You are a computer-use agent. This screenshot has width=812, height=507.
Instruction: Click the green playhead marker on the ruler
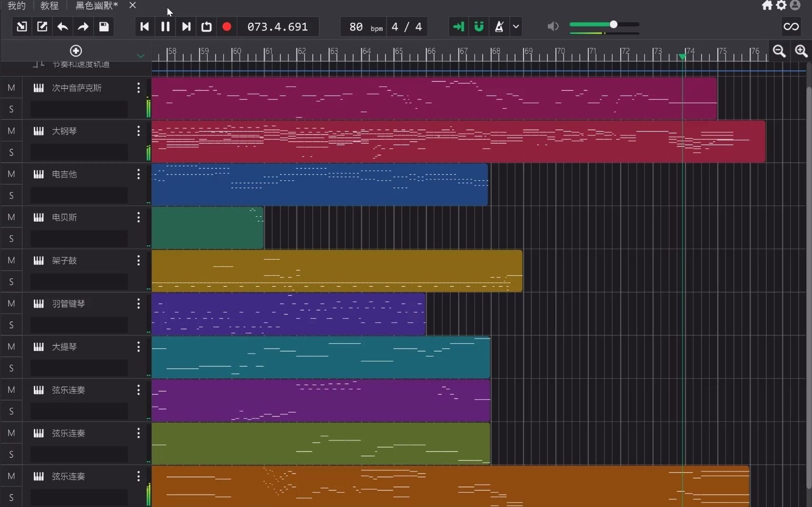click(682, 57)
